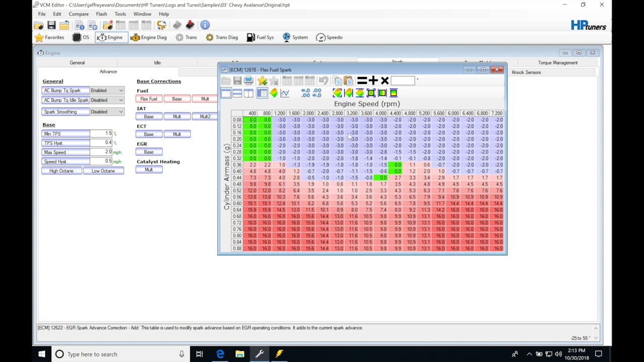Switch to 2D line graph view
The width and height of the screenshot is (644, 362).
[285, 93]
